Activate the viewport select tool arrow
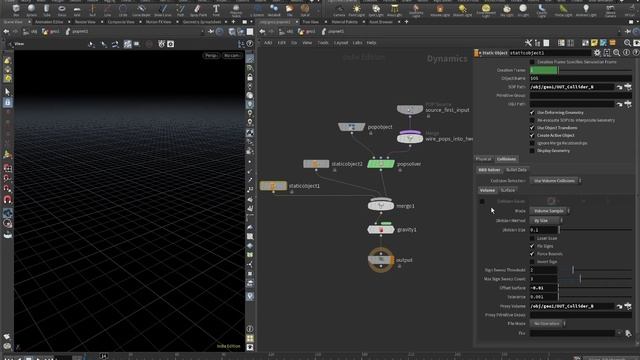Image resolution: width=640 pixels, height=360 pixels. pos(7,92)
